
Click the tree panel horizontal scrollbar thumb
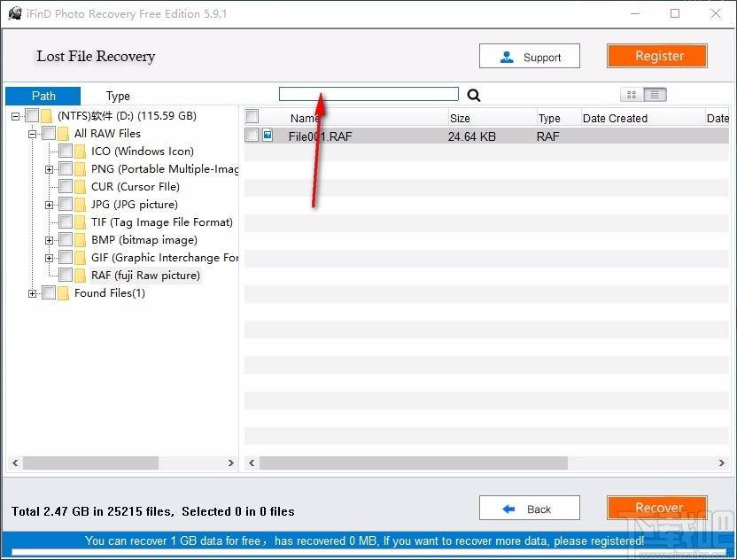click(90, 463)
